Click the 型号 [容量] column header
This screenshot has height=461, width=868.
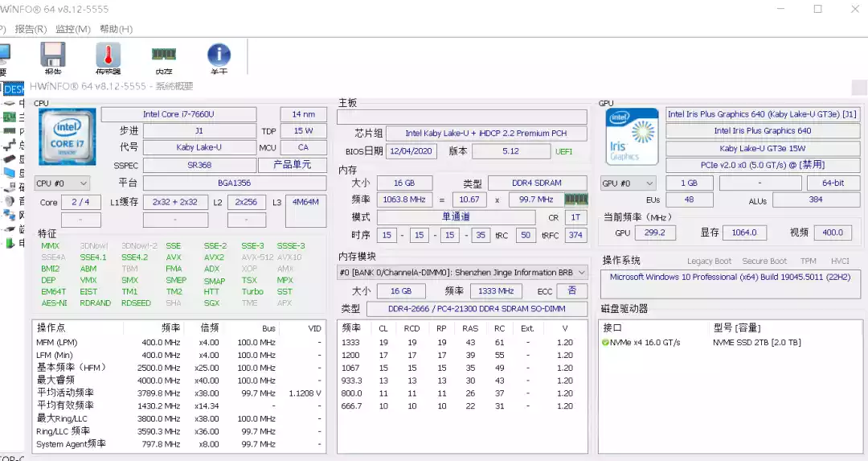point(737,328)
